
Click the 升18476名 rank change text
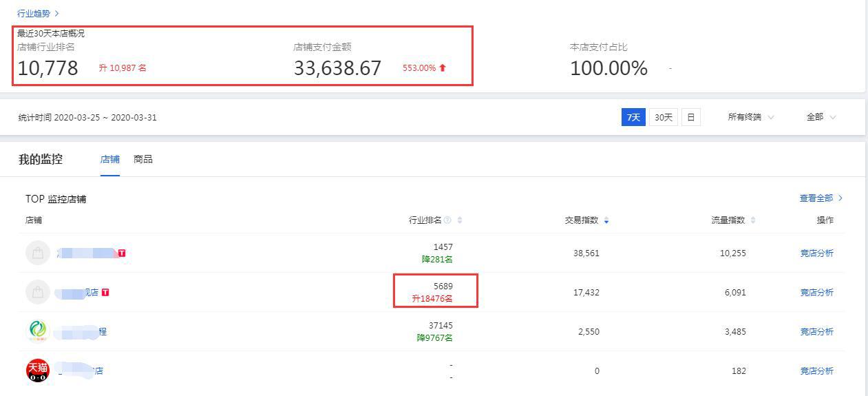tap(432, 299)
